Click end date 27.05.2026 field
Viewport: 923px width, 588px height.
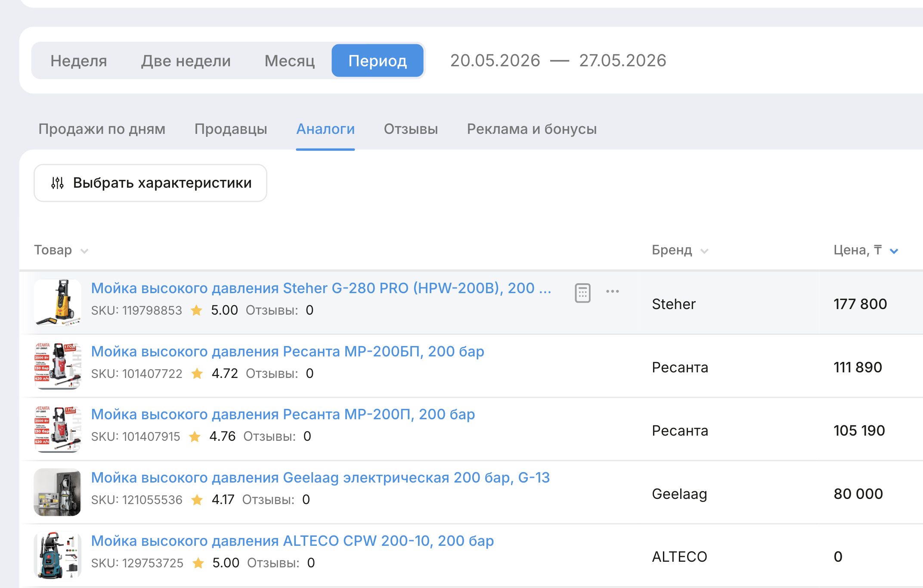click(x=623, y=61)
